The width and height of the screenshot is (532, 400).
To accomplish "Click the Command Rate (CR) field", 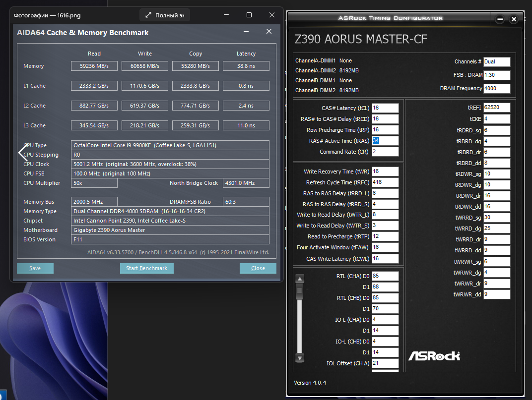I will tap(385, 152).
